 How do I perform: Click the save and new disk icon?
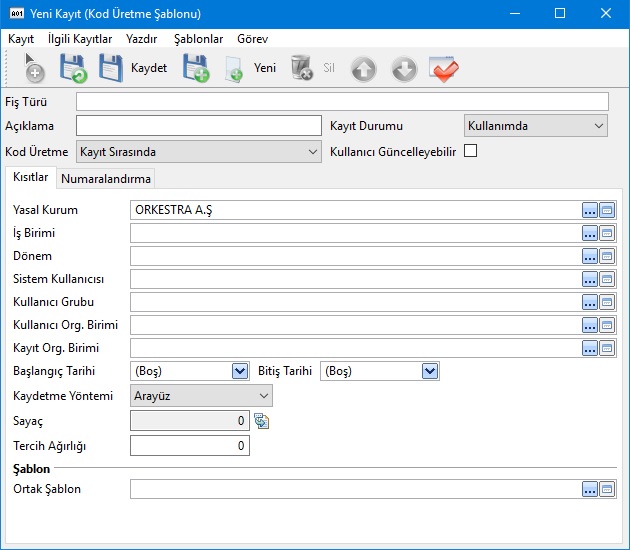[195, 68]
